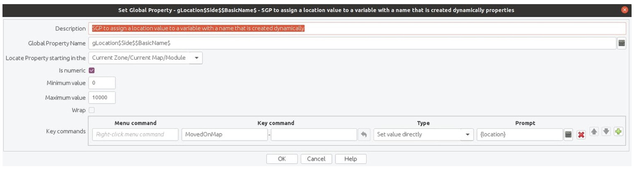Screen dimensions: 644x174
Task: Focus the Description text field
Action: click(357, 29)
